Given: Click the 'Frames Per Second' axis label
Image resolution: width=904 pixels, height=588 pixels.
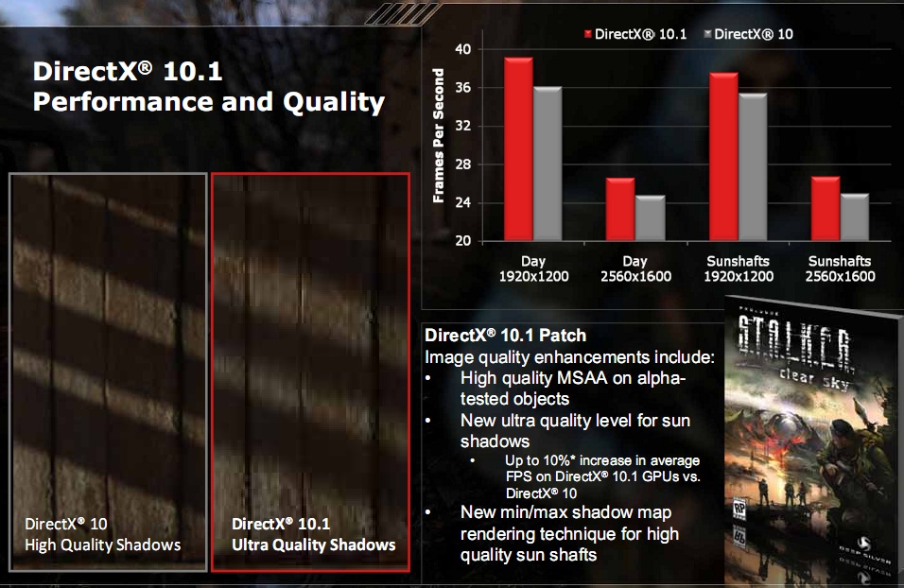Looking at the screenshot, I should click(x=438, y=136).
